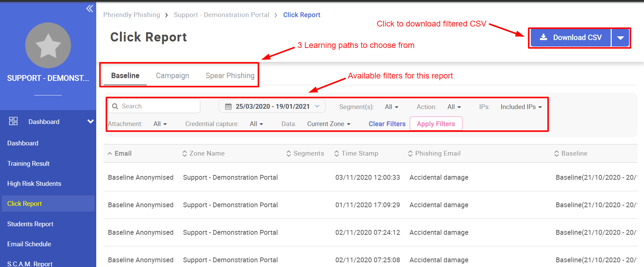Open the Dashboard sub-item in sidebar
This screenshot has width=644, height=267.
pyautogui.click(x=23, y=143)
